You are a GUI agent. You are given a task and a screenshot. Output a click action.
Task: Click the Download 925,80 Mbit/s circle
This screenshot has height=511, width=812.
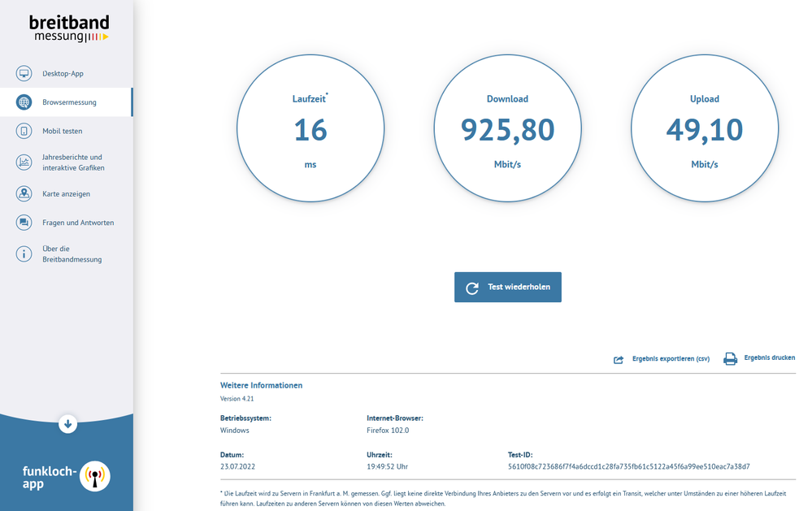tap(507, 128)
